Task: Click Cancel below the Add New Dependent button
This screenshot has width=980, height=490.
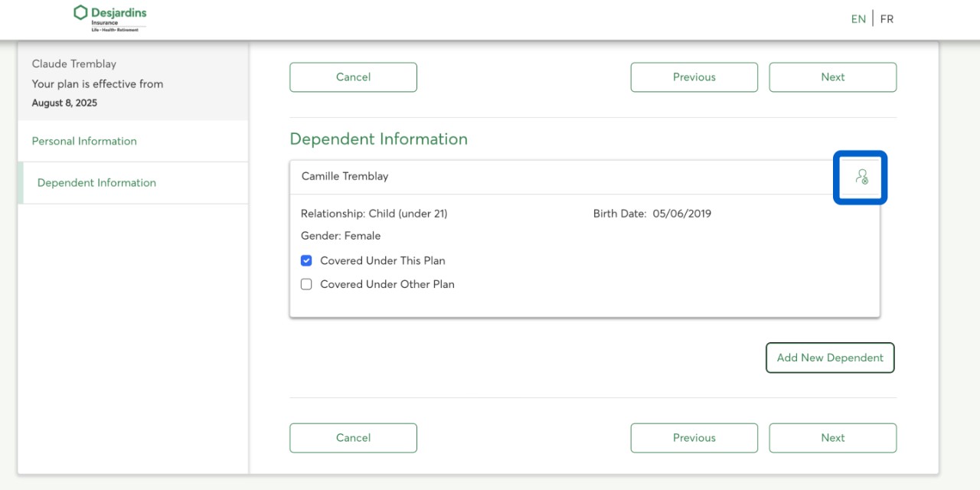Action: tap(353, 438)
